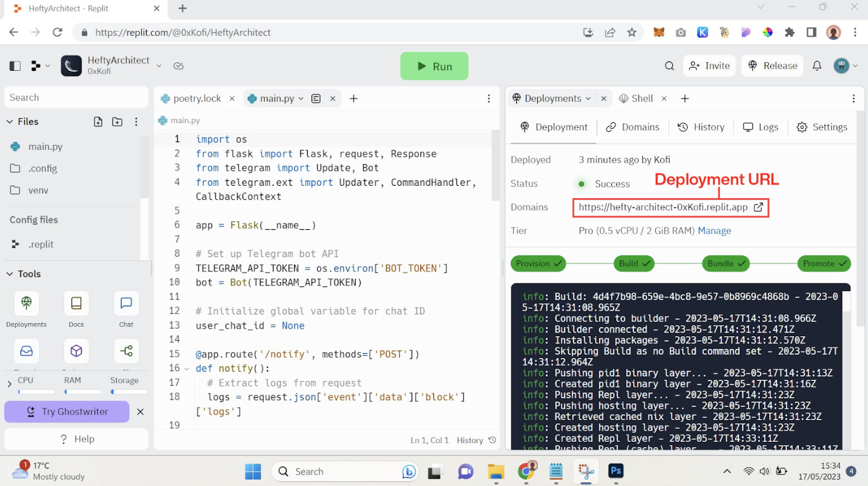Click the Manage tier link
Screen dimensions: 868x486
(x=714, y=231)
